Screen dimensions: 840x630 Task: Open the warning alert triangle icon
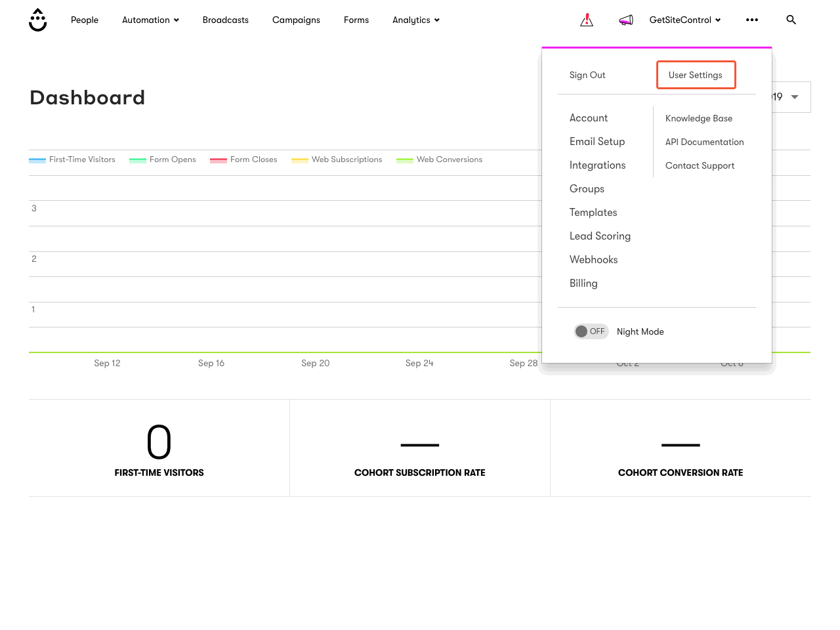point(587,20)
